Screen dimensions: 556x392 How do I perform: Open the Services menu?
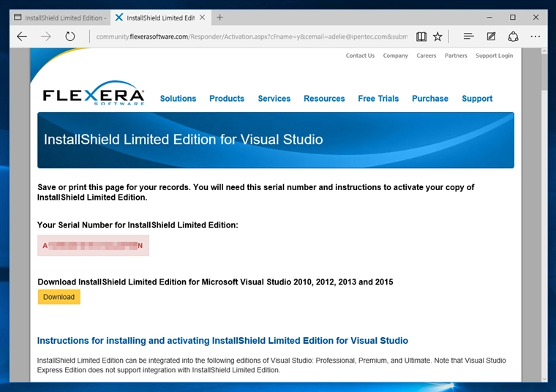[x=274, y=99]
